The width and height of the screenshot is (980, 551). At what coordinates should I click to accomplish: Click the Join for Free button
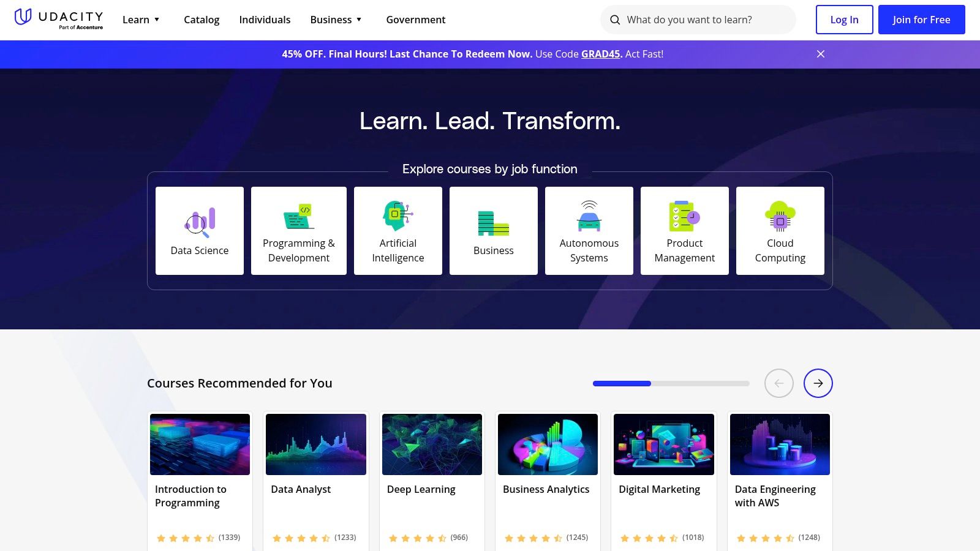tap(922, 20)
